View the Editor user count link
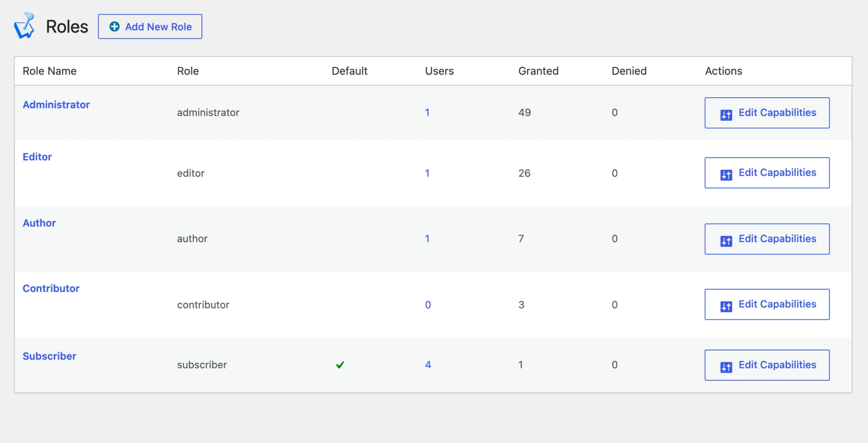The image size is (868, 443). [x=427, y=173]
